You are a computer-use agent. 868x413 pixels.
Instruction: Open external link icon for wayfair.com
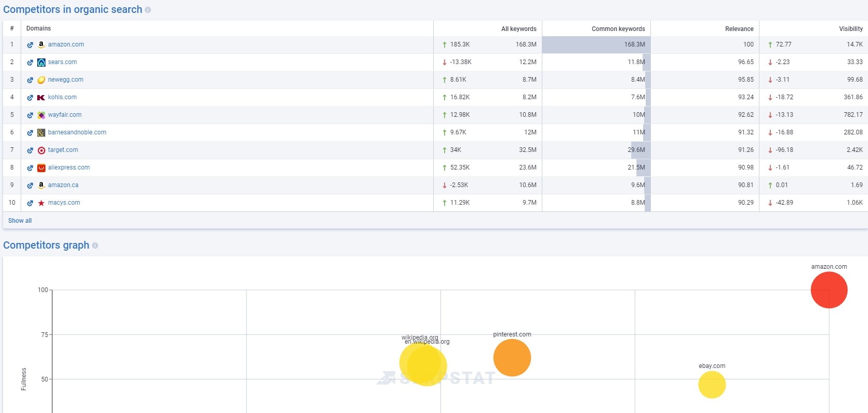(30, 115)
